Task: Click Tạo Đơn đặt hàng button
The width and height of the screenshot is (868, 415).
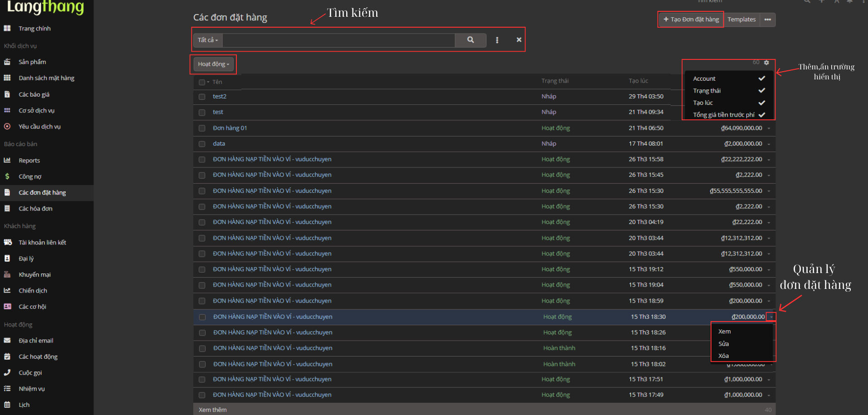Action: pos(691,20)
